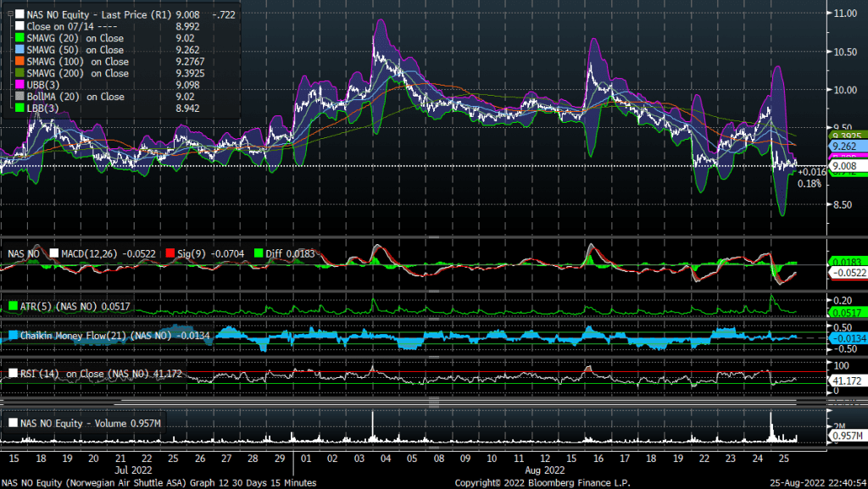This screenshot has width=868, height=489.
Task: Click the 'Diff 0.0183' legend label
Action: [x=290, y=254]
